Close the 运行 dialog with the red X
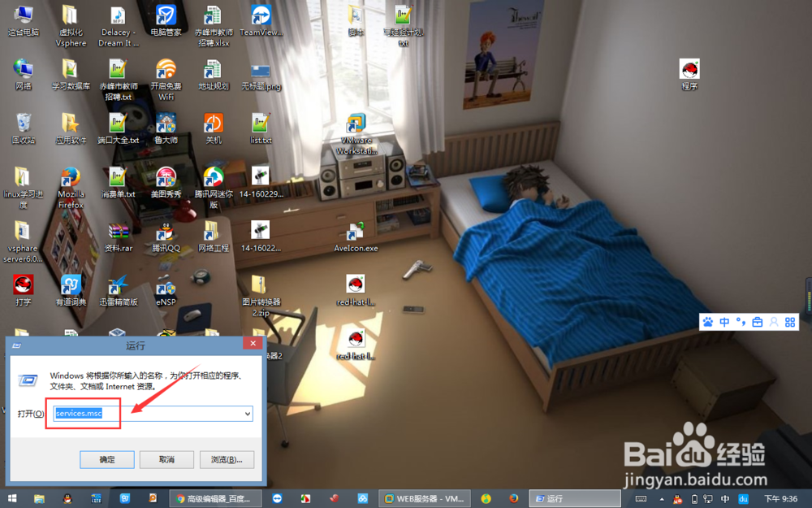 253,343
